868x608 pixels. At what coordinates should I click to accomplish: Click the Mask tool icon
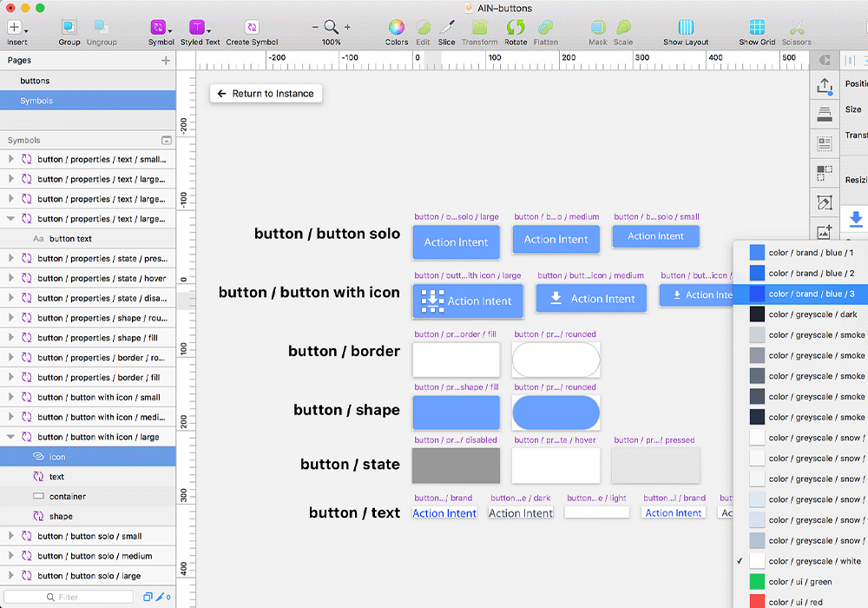click(x=598, y=27)
